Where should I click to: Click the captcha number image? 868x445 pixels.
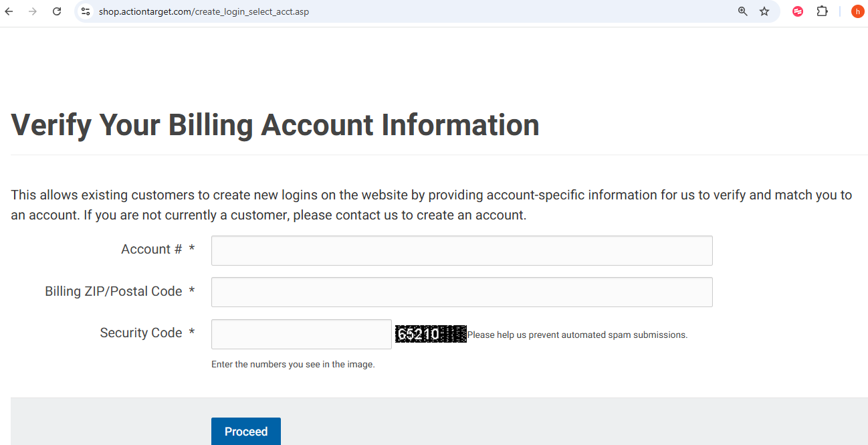(430, 334)
